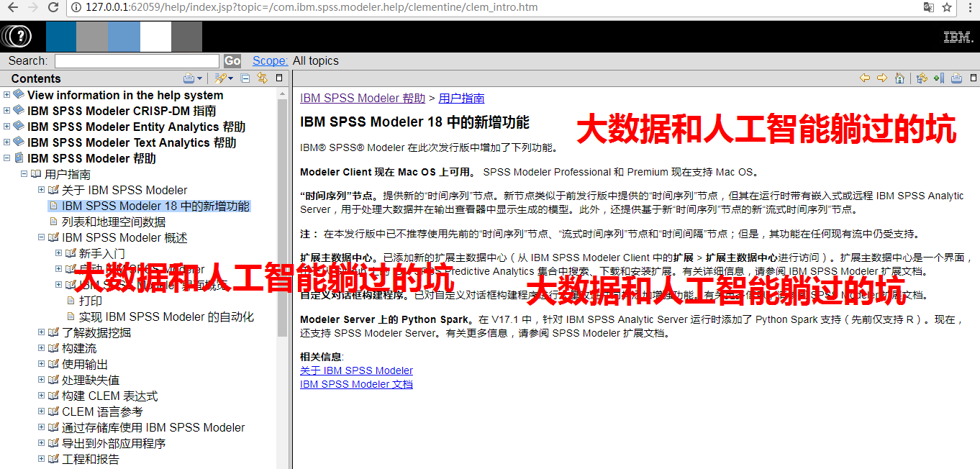Open 实现 IBM SPSS Modeler 的自动化 topic
This screenshot has width=980, height=469.
click(x=167, y=317)
